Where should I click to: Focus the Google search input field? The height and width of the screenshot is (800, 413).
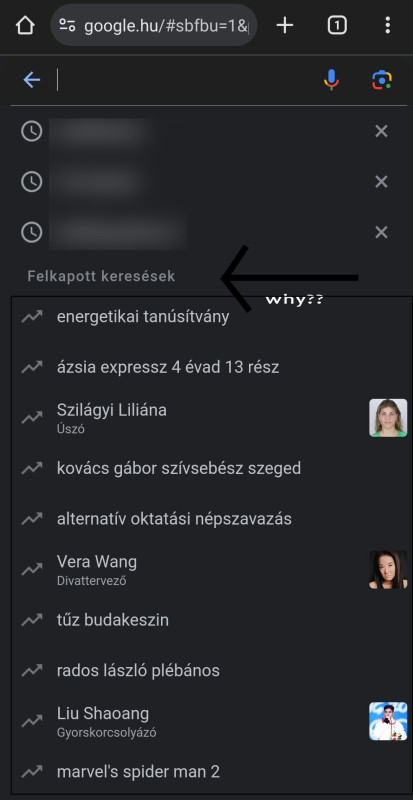184,80
